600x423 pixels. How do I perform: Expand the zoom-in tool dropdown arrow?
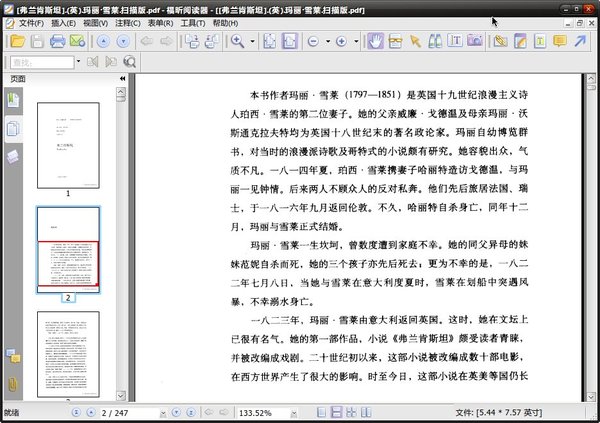pyautogui.click(x=255, y=41)
